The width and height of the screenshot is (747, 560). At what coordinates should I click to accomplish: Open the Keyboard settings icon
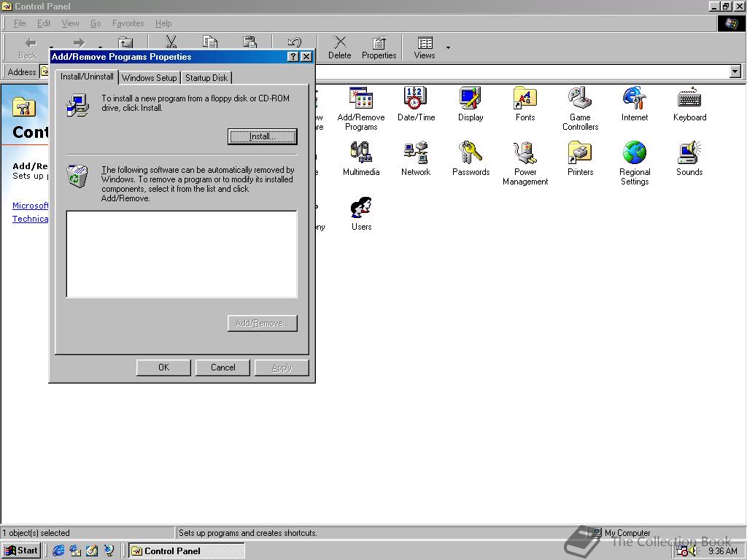[x=689, y=104]
